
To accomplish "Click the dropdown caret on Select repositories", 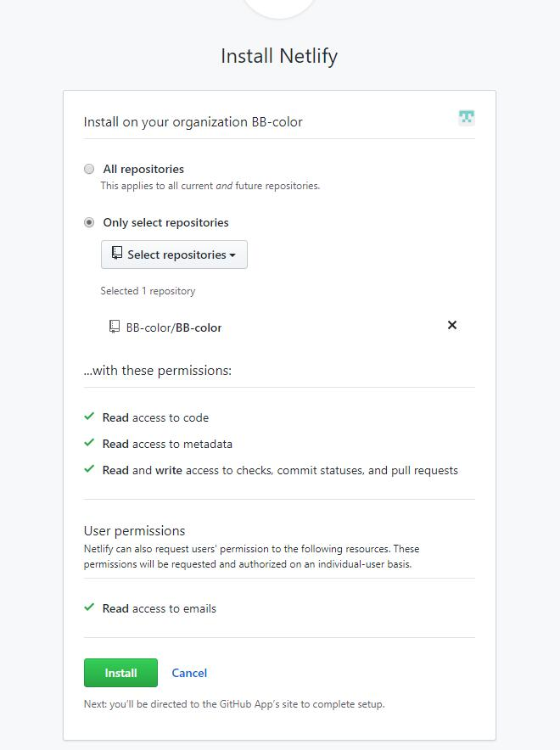I will point(232,255).
